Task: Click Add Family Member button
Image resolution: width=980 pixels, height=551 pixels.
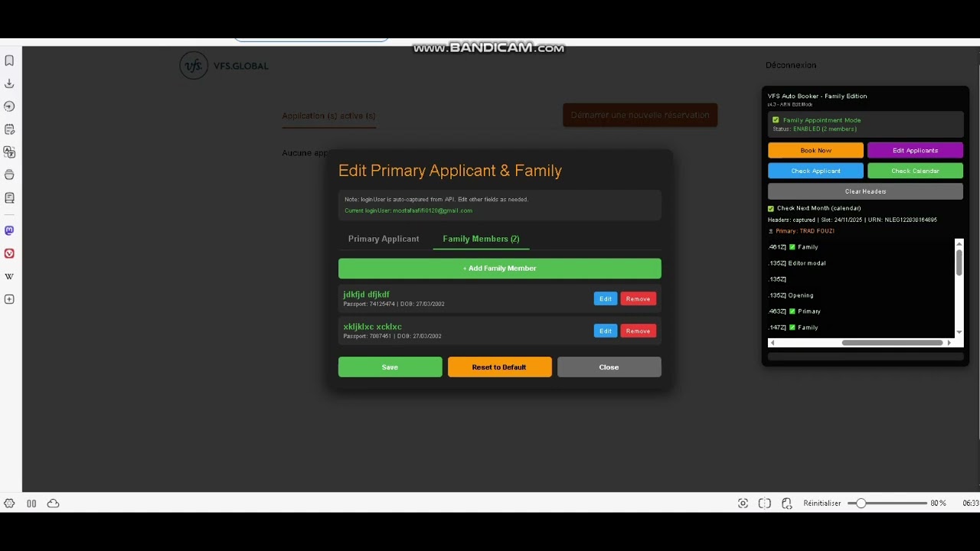Action: pyautogui.click(x=500, y=269)
